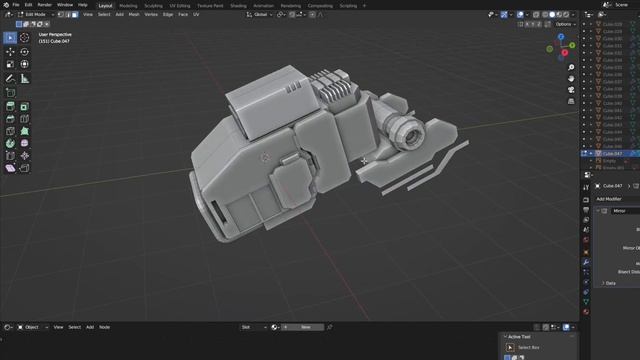Open the shader editor Object type dropdown
Image resolution: width=640 pixels, height=360 pixels.
point(33,327)
